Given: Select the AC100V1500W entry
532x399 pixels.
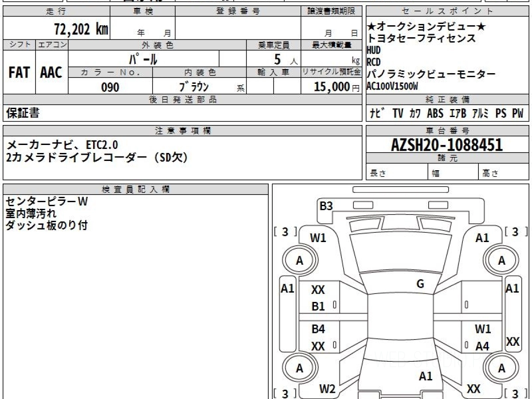Looking at the screenshot, I should point(393,86).
